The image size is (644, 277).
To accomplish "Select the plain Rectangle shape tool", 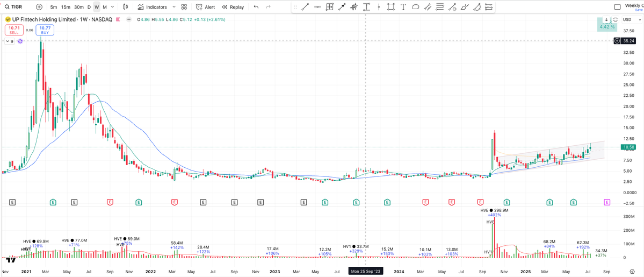I will (x=391, y=7).
